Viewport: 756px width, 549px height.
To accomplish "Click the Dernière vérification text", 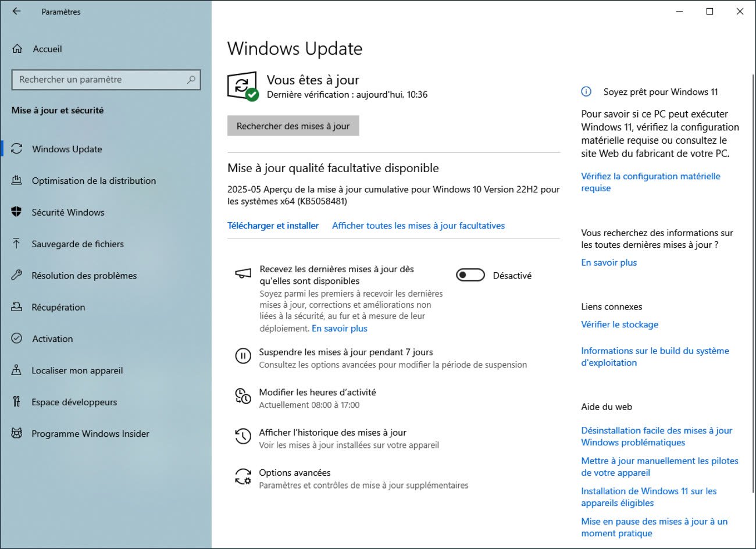I will pos(347,94).
